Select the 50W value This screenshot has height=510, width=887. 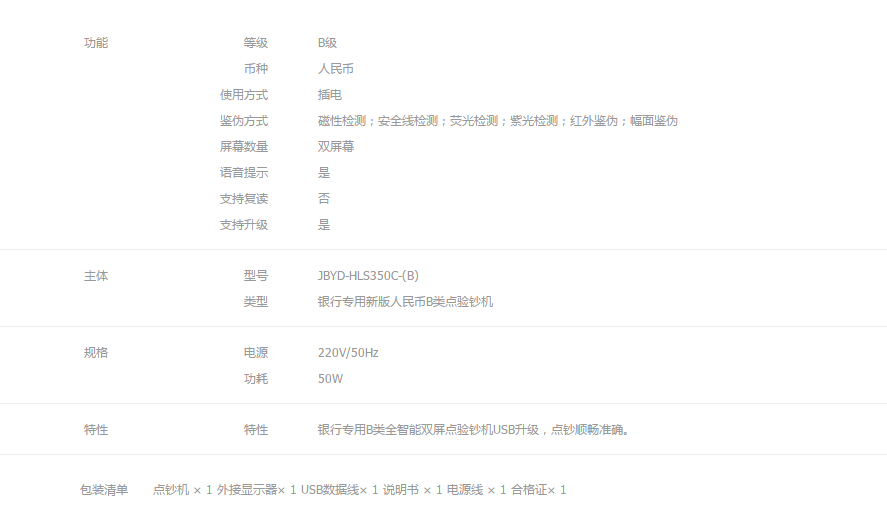pyautogui.click(x=330, y=379)
